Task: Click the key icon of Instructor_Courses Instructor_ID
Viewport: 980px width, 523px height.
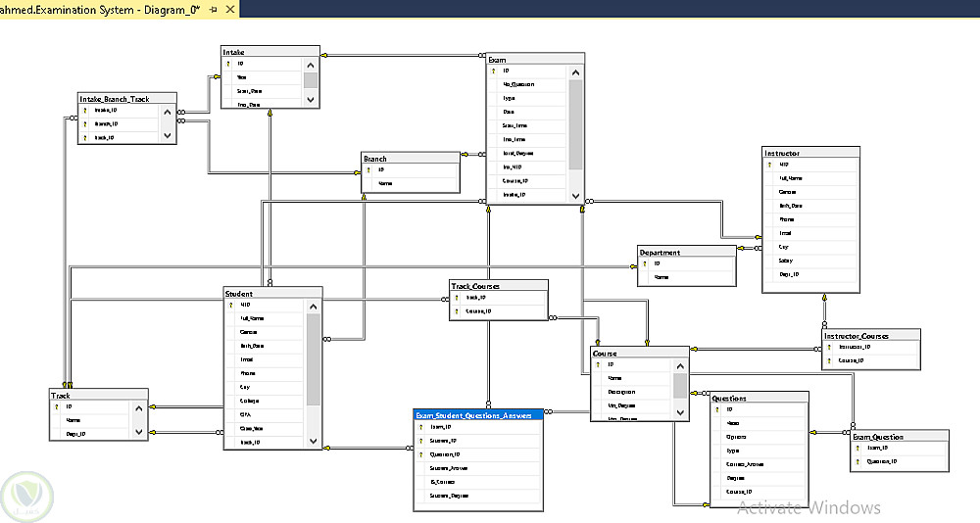Action: tap(829, 347)
